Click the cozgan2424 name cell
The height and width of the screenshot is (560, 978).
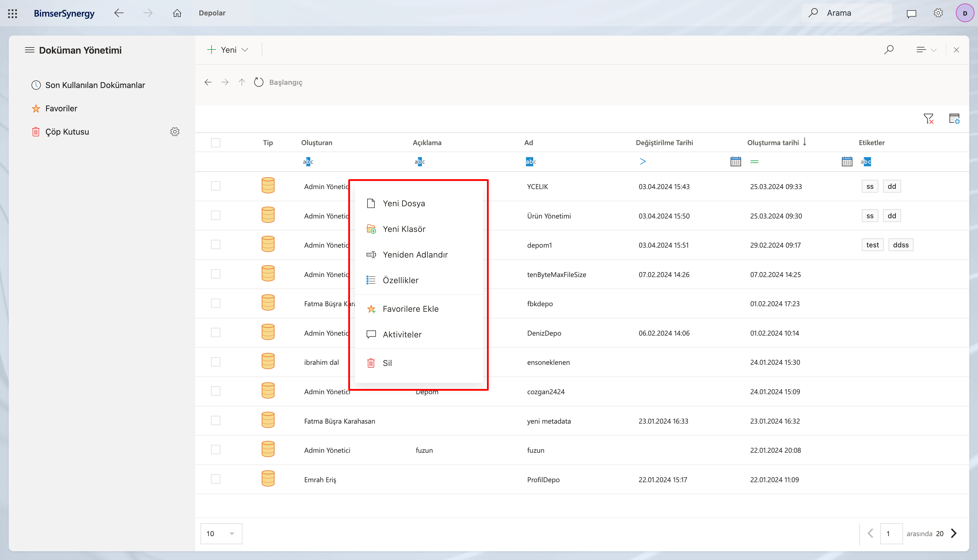(546, 392)
